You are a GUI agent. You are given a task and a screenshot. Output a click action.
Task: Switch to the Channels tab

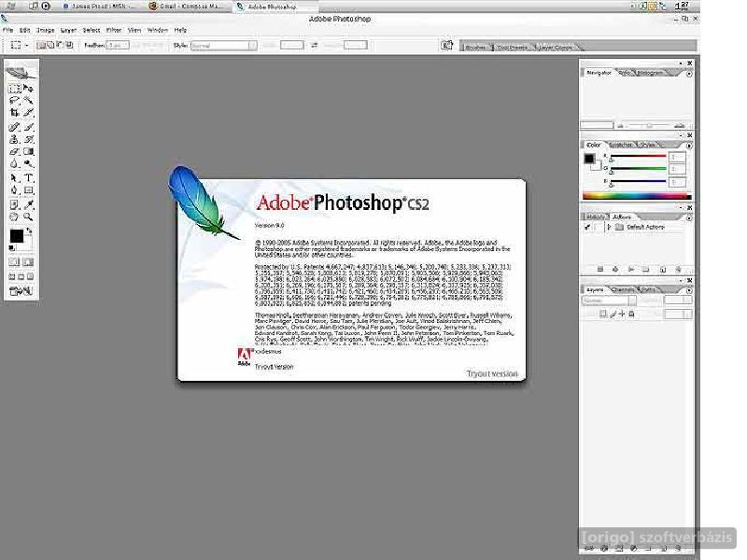click(622, 289)
